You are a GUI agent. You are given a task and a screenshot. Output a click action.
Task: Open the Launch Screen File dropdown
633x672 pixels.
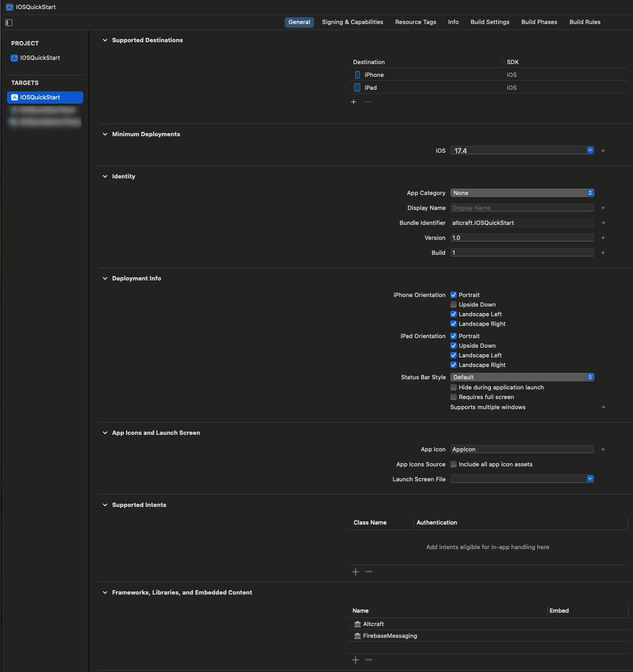522,479
